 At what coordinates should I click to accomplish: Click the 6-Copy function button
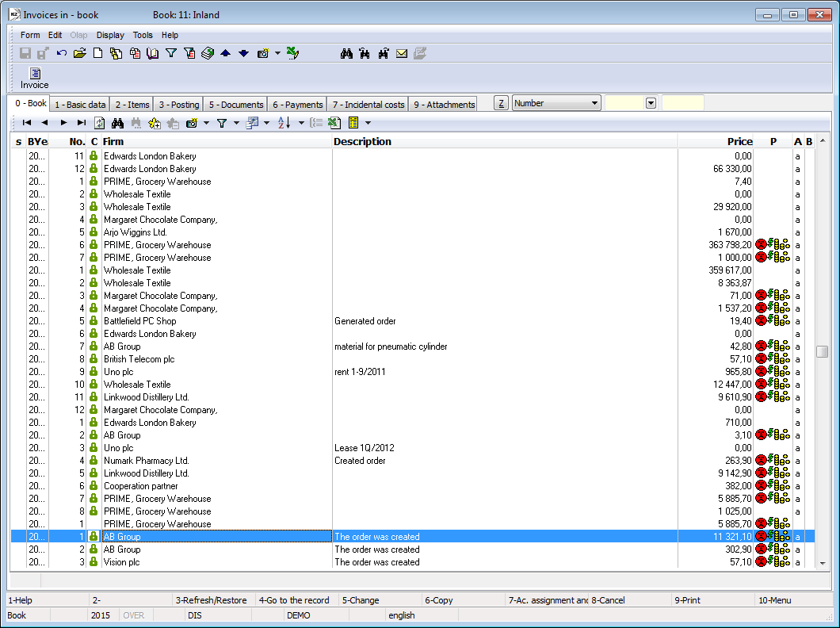tap(464, 600)
